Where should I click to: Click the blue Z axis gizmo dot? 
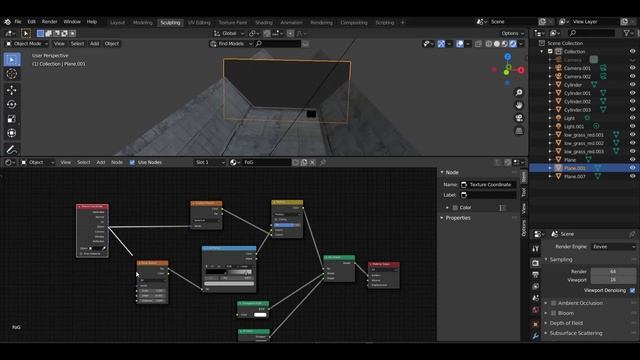pos(508,57)
